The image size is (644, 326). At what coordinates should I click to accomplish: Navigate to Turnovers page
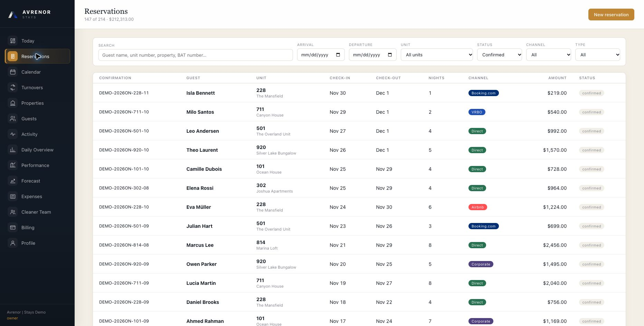point(37,87)
